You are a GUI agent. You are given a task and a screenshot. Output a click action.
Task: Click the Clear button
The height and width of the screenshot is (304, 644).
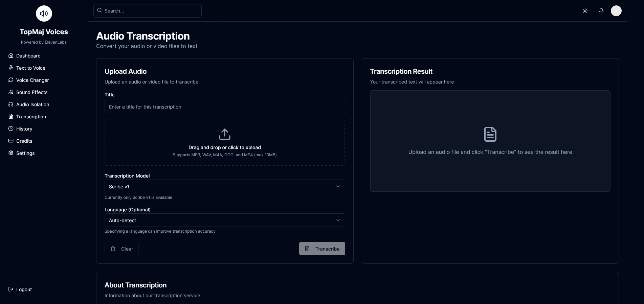[x=121, y=249]
